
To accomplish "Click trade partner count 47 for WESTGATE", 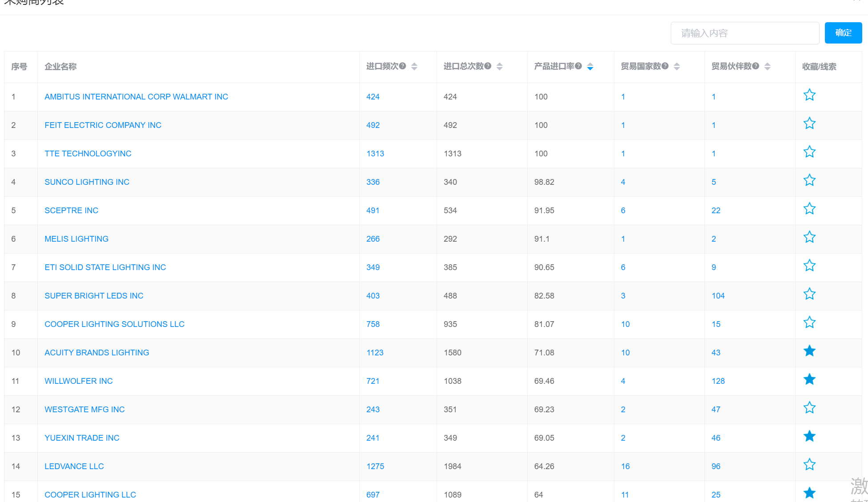I will (716, 410).
